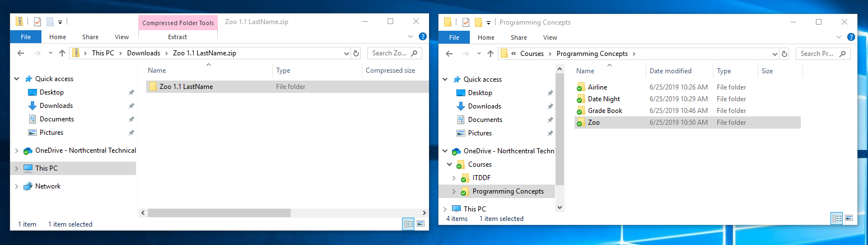Open the File menu in zip window
The image size is (868, 245).
click(25, 37)
